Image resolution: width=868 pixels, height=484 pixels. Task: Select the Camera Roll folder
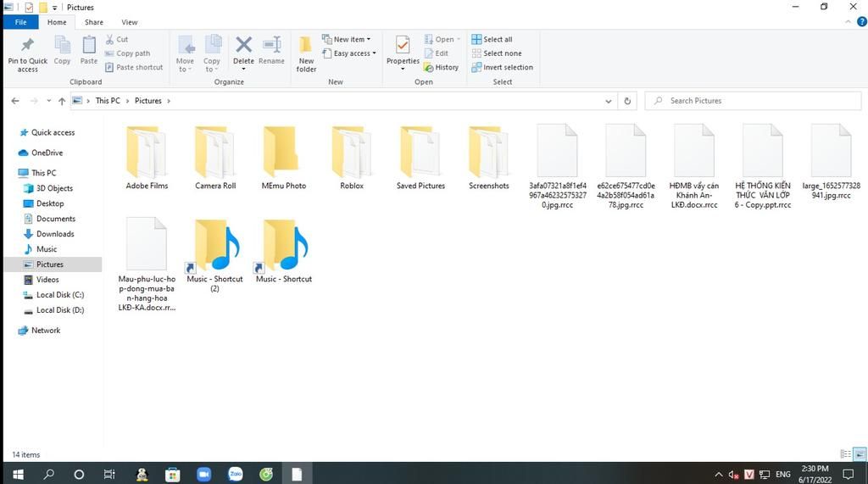pyautogui.click(x=215, y=158)
